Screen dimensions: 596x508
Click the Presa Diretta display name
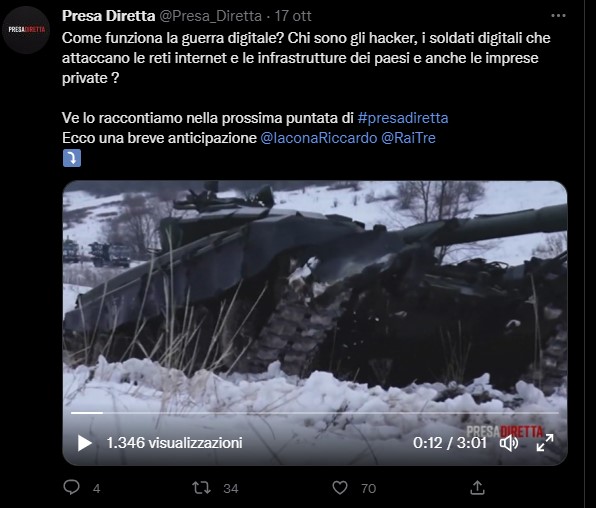pyautogui.click(x=108, y=16)
